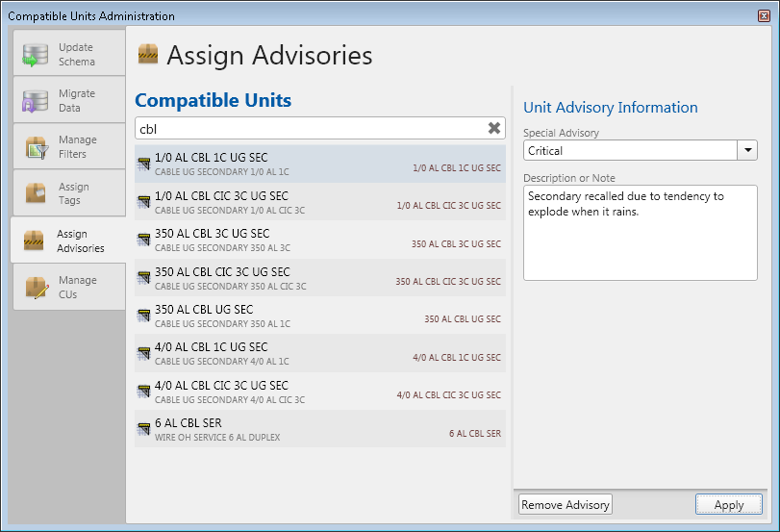This screenshot has height=532, width=780.
Task: Click the Manage CUs pencil box icon
Action: [x=36, y=287]
